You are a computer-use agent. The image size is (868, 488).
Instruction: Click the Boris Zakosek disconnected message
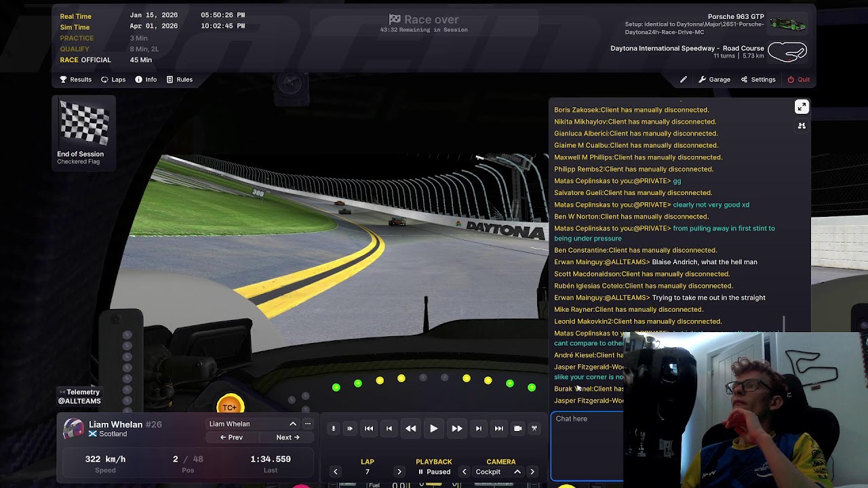coord(631,110)
